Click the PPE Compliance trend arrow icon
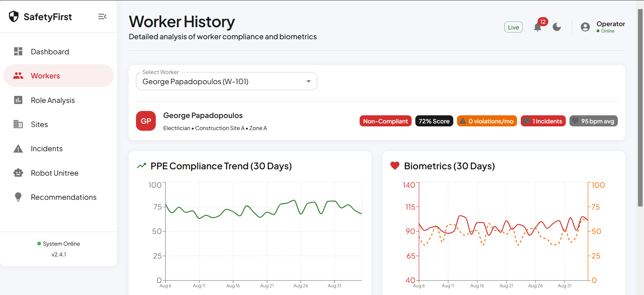 [142, 166]
